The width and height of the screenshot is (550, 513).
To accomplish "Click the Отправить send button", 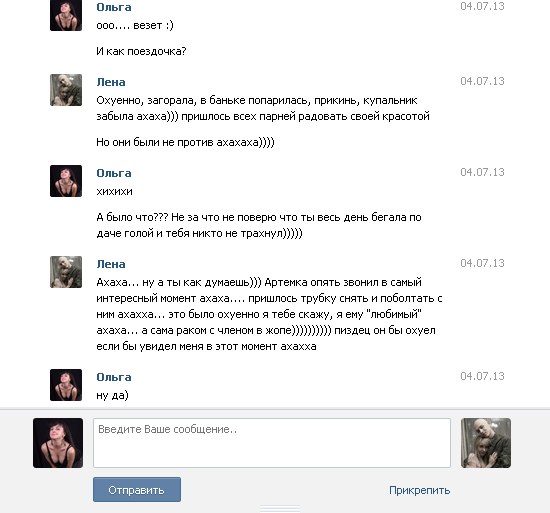I will coord(137,490).
